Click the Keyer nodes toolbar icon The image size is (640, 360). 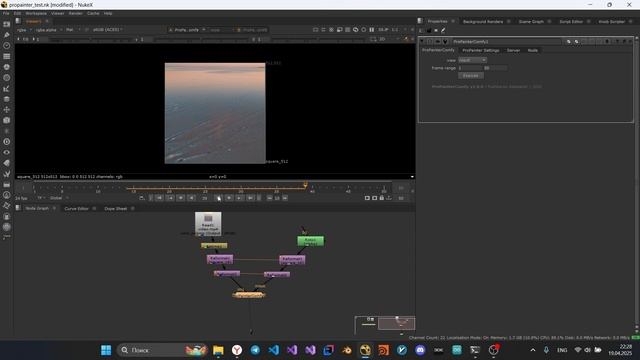(x=7, y=89)
